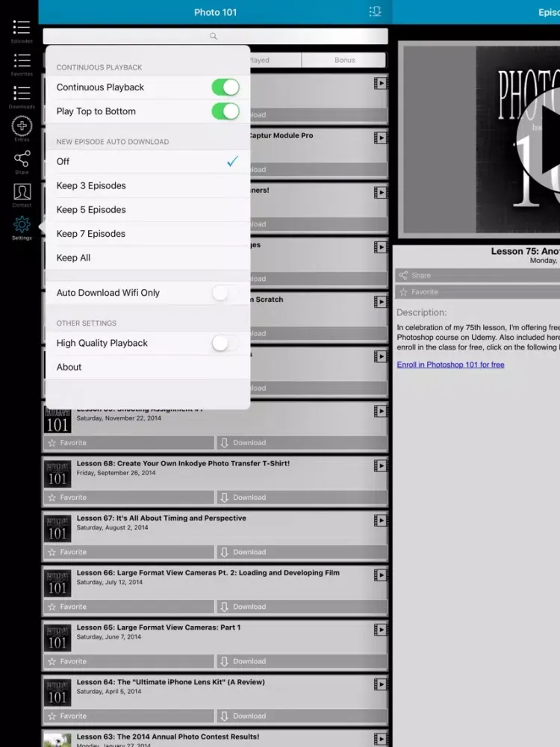Open Enroll in Photoshop 101 link
Viewport: 560px width, 747px height.
[450, 365]
